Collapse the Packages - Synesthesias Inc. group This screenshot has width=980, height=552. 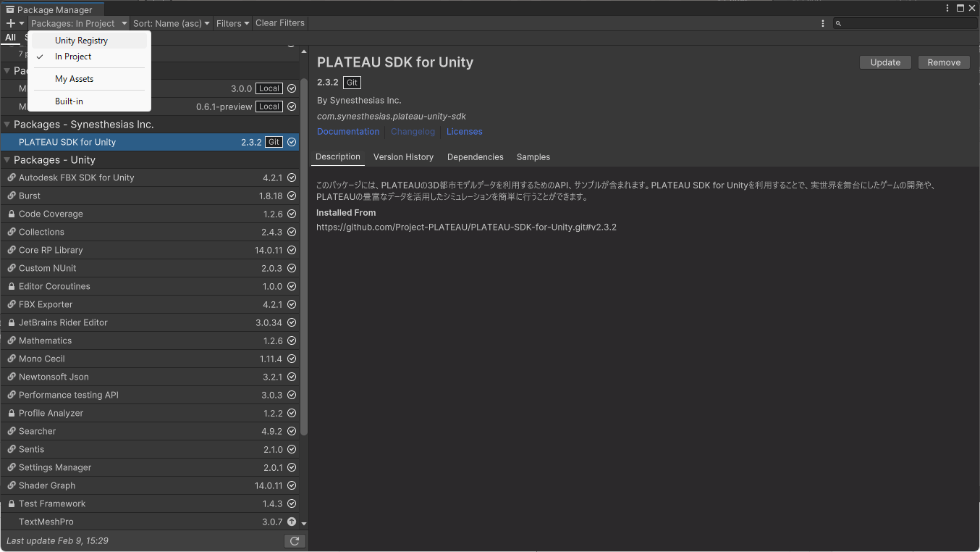click(7, 125)
